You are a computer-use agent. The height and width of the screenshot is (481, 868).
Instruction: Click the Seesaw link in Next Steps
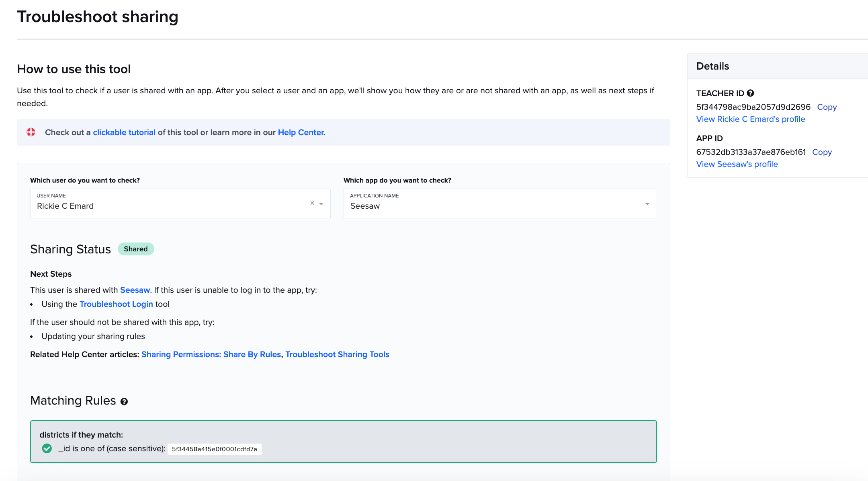click(x=135, y=290)
